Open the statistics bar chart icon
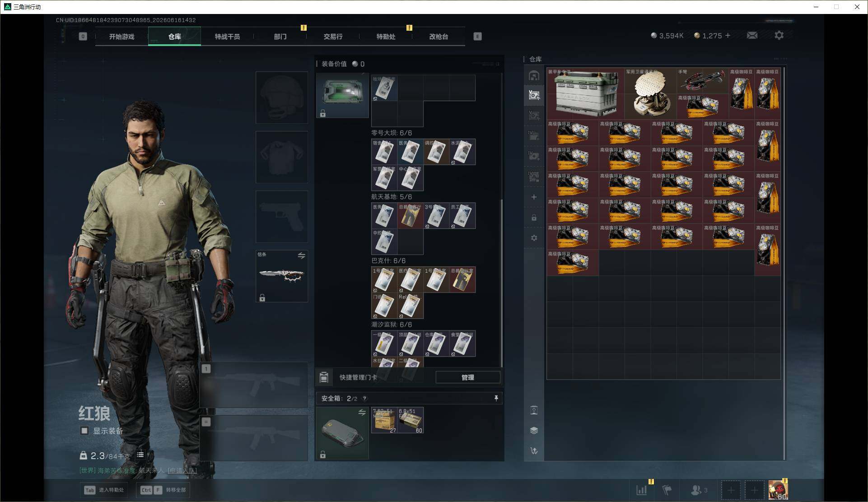The width and height of the screenshot is (868, 502). coord(641,490)
